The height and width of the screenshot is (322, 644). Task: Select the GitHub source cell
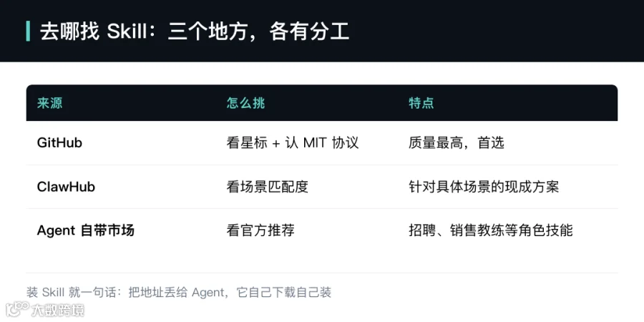tap(59, 143)
